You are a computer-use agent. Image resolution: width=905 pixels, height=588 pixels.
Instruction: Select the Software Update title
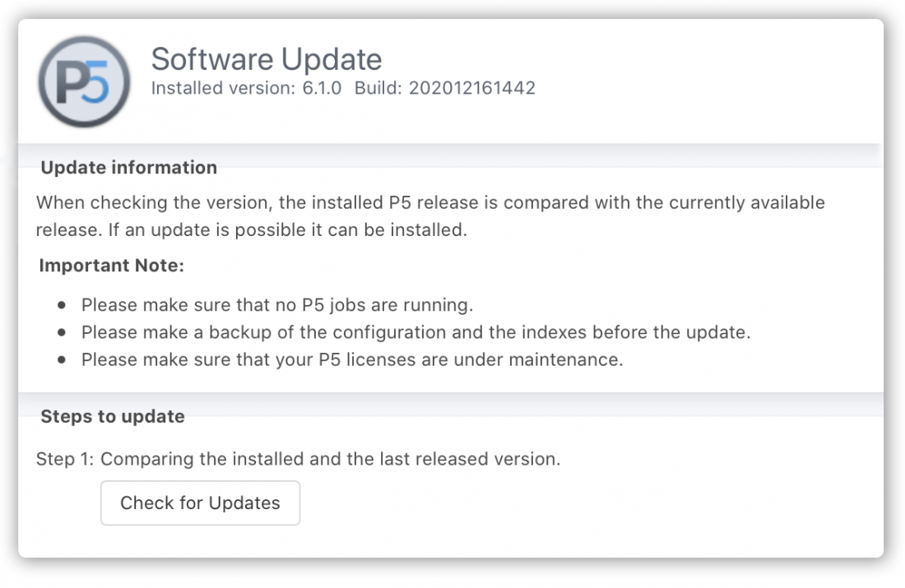(x=267, y=59)
